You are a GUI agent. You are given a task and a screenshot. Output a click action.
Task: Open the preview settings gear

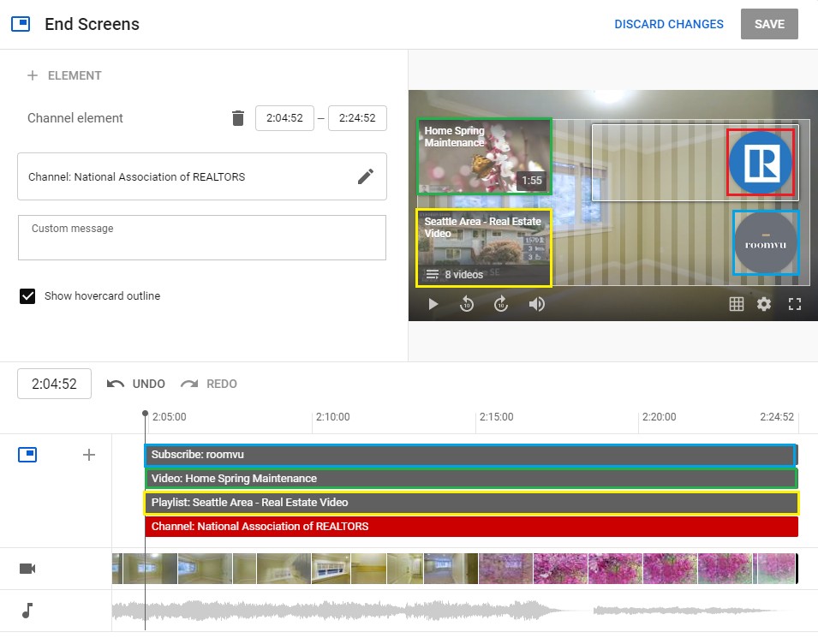(764, 304)
